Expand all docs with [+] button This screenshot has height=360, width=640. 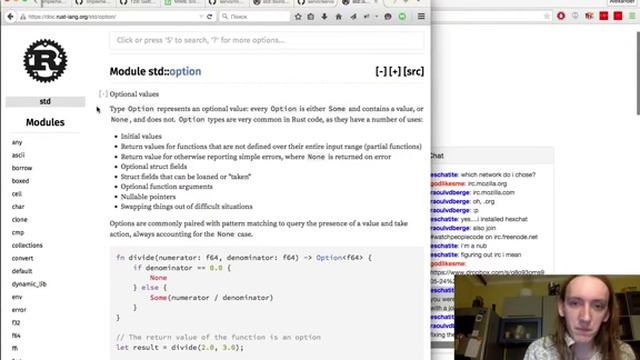[395, 71]
